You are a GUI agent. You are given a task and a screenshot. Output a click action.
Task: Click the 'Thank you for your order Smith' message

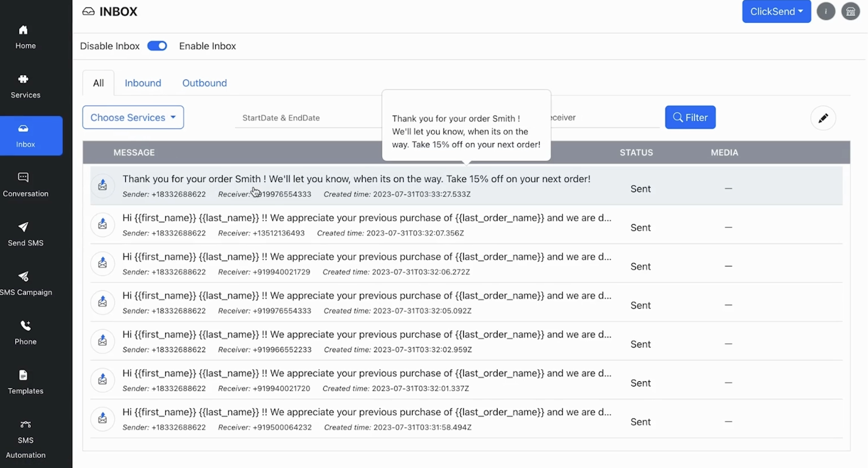pyautogui.click(x=356, y=179)
